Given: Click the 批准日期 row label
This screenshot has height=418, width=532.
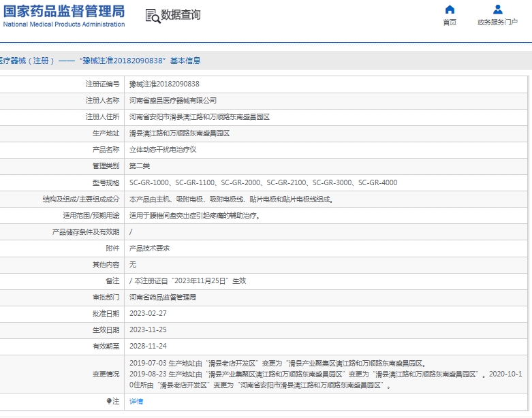Looking at the screenshot, I should click(106, 314).
